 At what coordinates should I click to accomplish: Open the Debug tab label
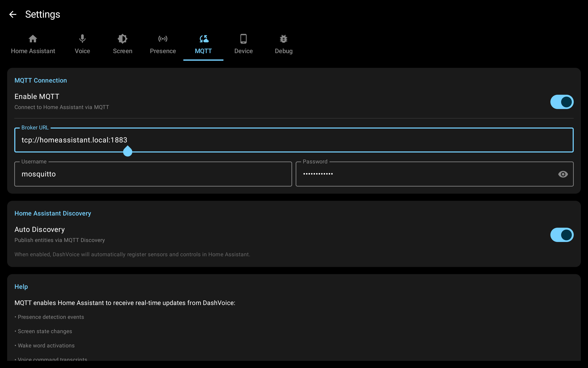(x=283, y=51)
